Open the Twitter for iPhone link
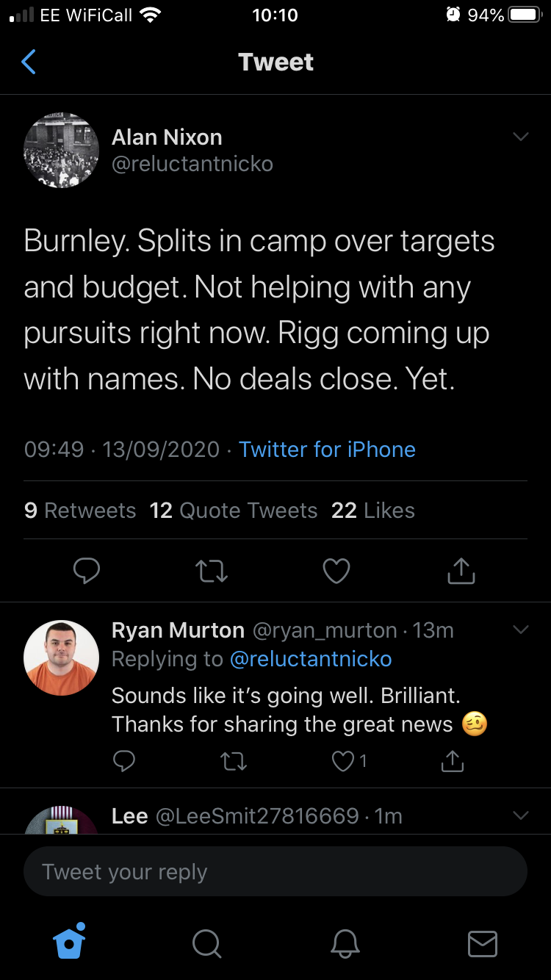Image resolution: width=551 pixels, height=980 pixels. tap(327, 450)
